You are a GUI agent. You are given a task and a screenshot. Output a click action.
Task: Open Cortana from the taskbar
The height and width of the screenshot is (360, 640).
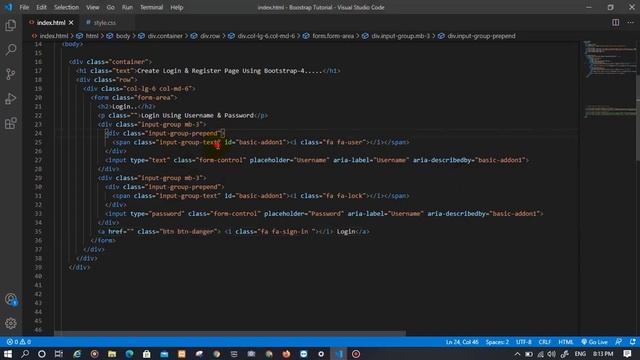[x=42, y=354]
